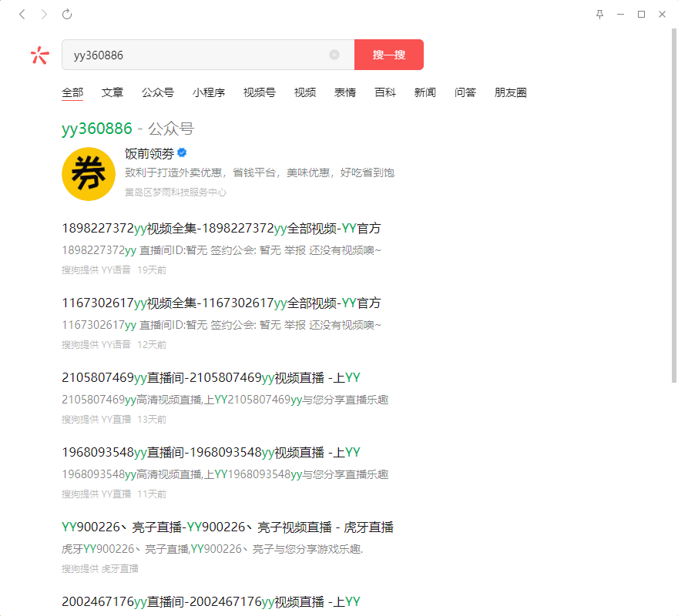Open the 小程序 tab
Viewport: 678px width, 616px height.
pyautogui.click(x=209, y=92)
